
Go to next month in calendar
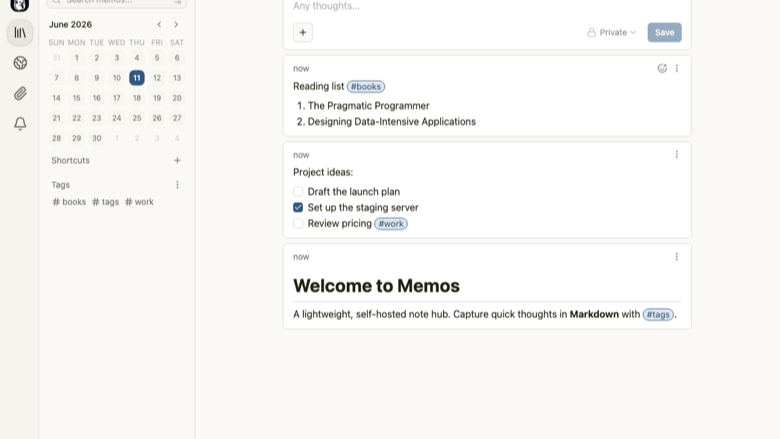point(176,24)
